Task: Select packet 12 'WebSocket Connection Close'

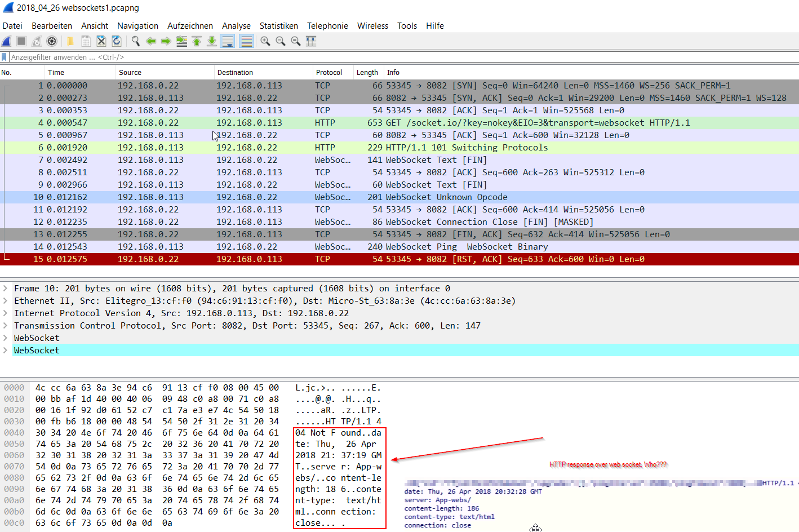Action: [399, 222]
